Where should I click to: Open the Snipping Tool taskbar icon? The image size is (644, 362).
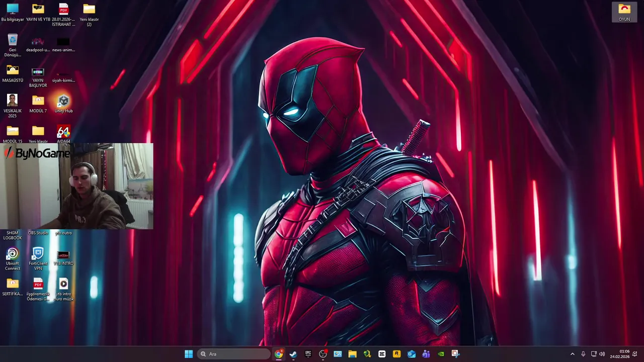pyautogui.click(x=455, y=354)
